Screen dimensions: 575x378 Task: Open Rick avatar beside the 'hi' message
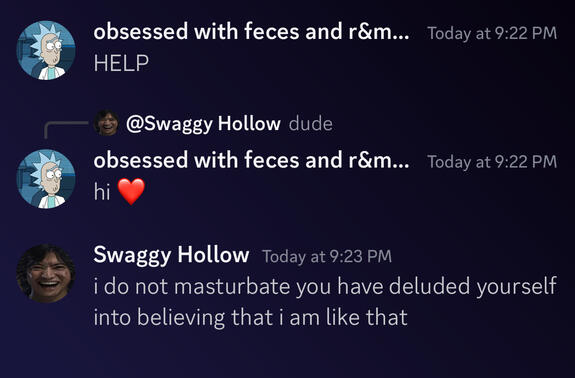pos(46,179)
